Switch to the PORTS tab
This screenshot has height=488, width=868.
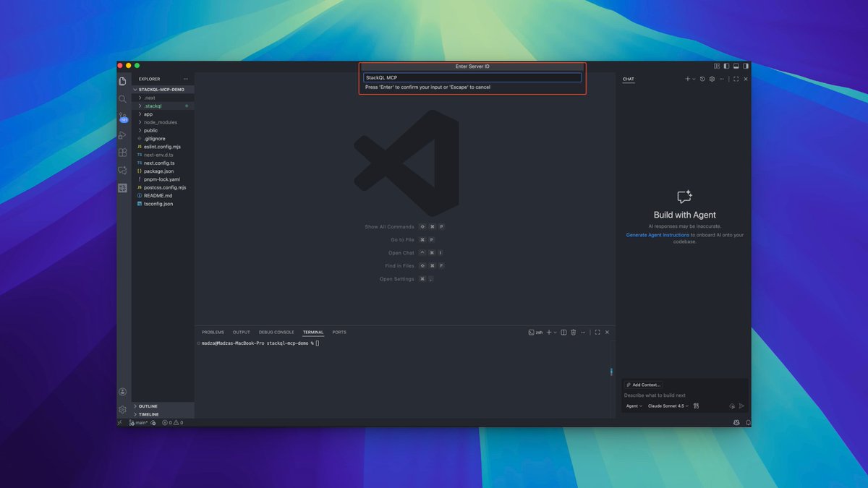pyautogui.click(x=339, y=333)
